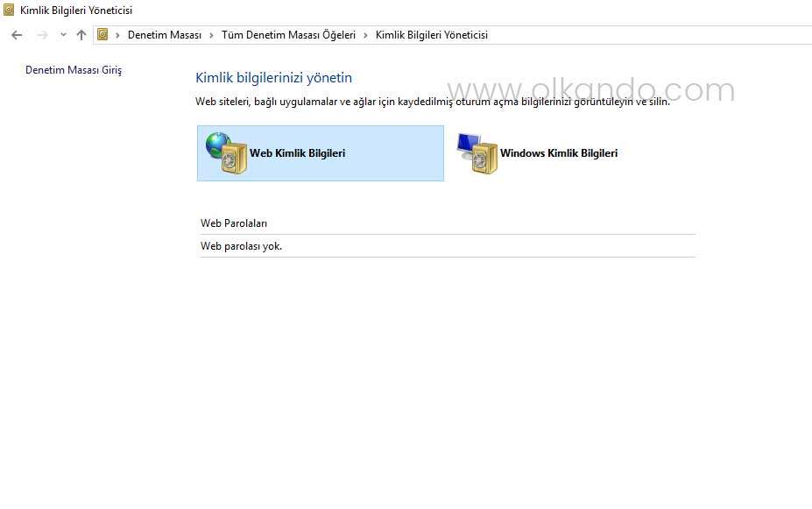Click the globe vault icon for web credentials

pyautogui.click(x=226, y=152)
